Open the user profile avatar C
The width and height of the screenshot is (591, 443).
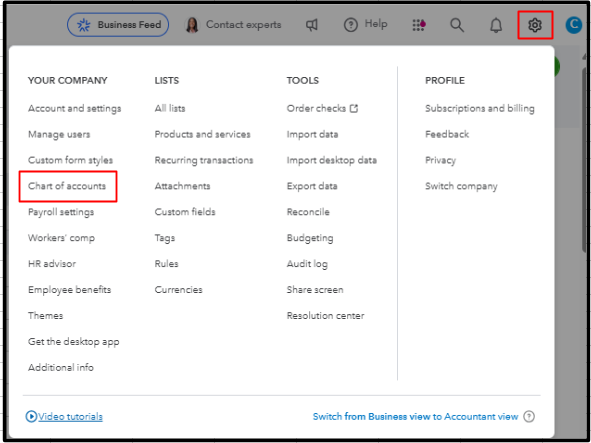coord(574,25)
